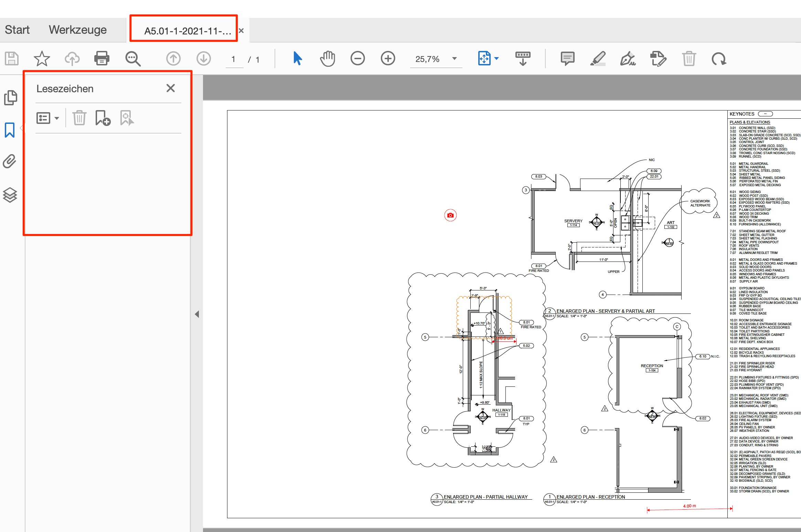The image size is (801, 532).
Task: Click the stamp edit tool icon
Action: pos(659,58)
